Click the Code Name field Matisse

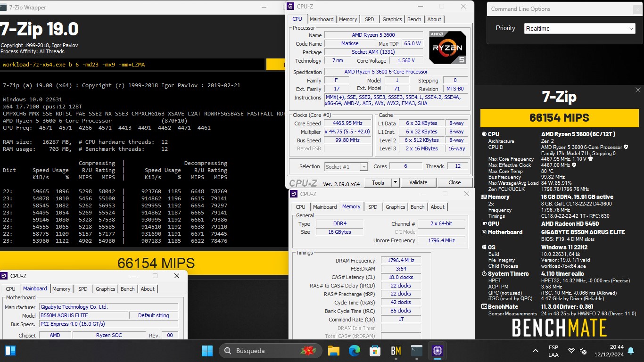(x=350, y=43)
